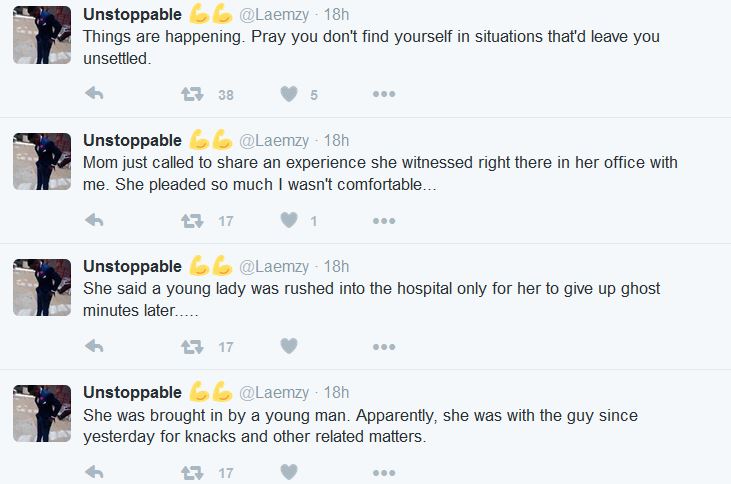Image resolution: width=731 pixels, height=484 pixels.
Task: Open more options on 'young lady was rushed' tweet
Action: tap(384, 346)
